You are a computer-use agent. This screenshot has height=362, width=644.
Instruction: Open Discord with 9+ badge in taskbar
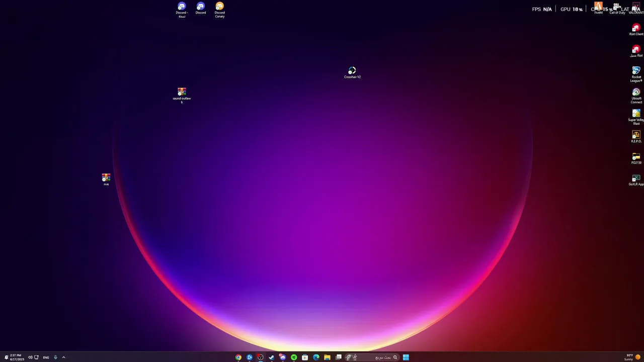(283, 357)
